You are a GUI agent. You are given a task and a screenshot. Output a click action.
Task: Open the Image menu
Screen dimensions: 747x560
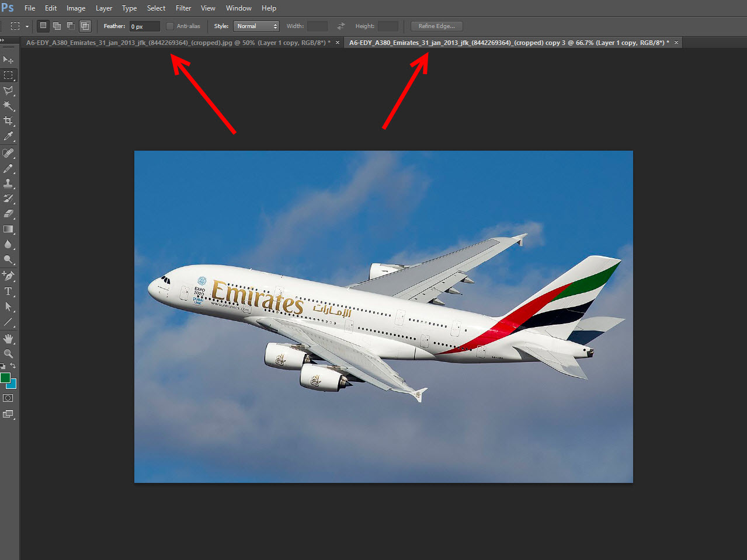(x=76, y=8)
